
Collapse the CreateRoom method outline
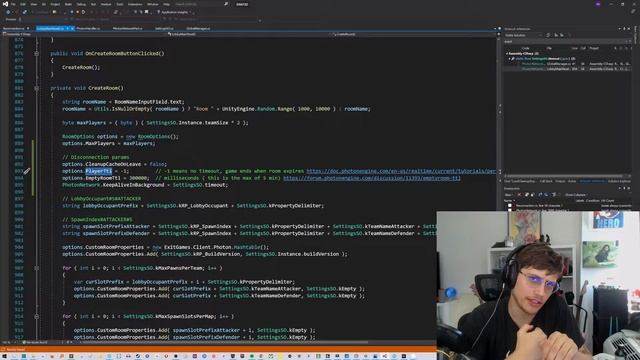point(36,88)
